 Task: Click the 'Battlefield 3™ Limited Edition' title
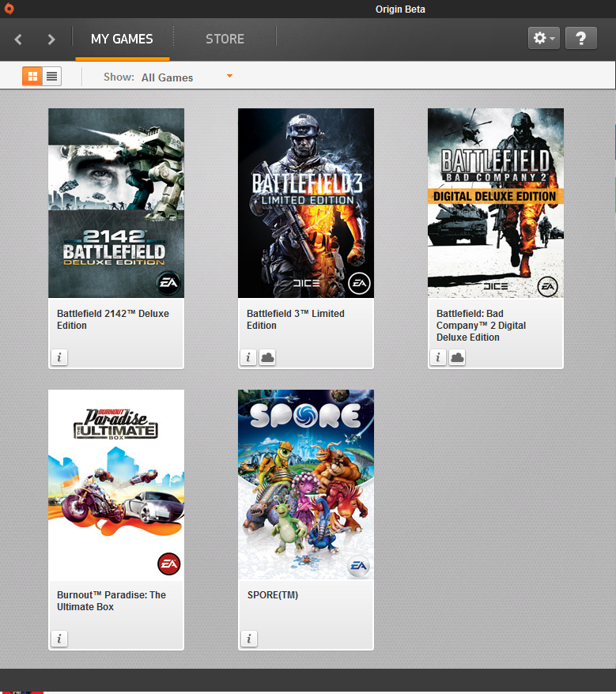296,319
